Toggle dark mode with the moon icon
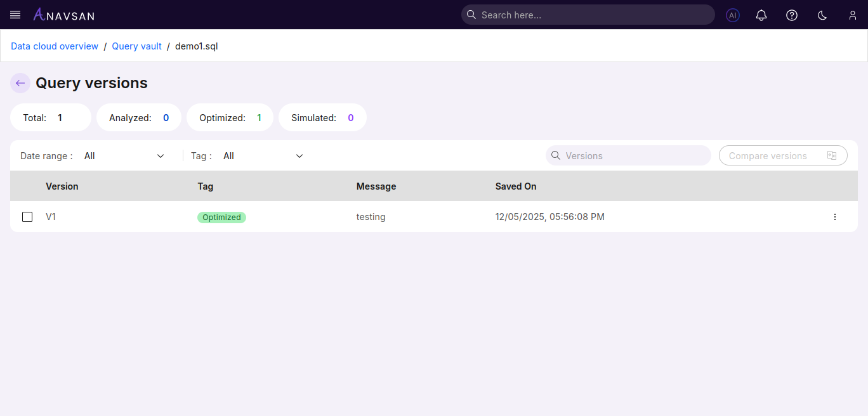Image resolution: width=868 pixels, height=416 pixels. point(822,15)
